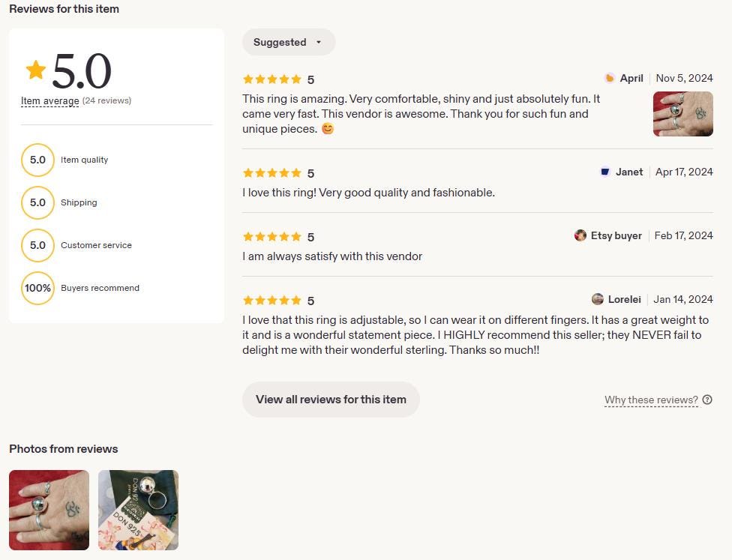Click the five-star rating on Lorelei's review
The height and width of the screenshot is (560, 732).
(x=272, y=300)
